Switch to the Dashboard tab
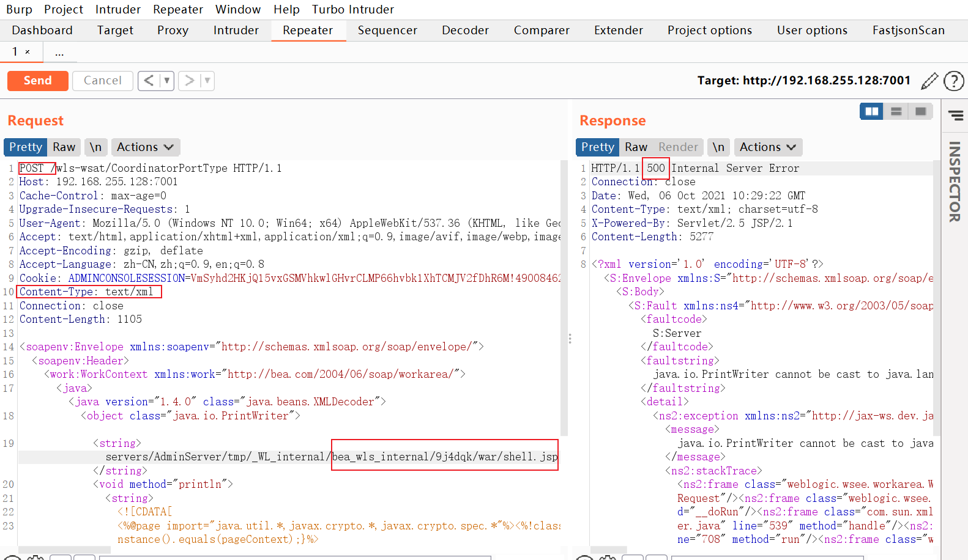The image size is (968, 560). tap(42, 30)
